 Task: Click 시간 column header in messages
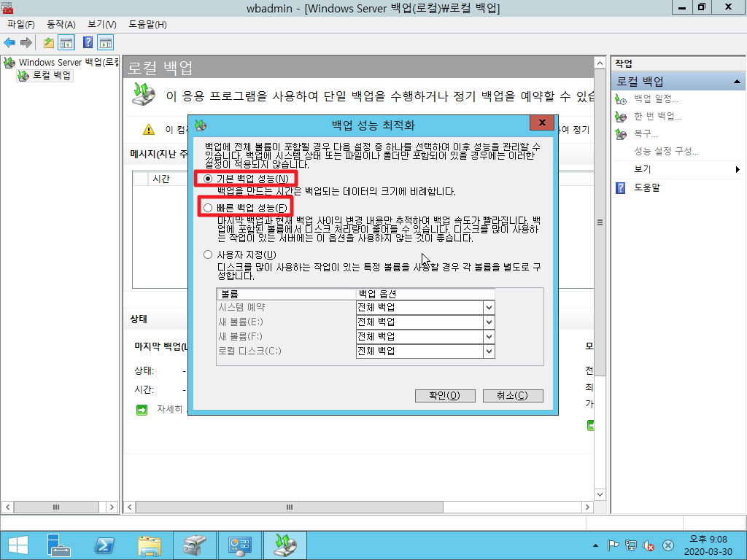coord(161,179)
